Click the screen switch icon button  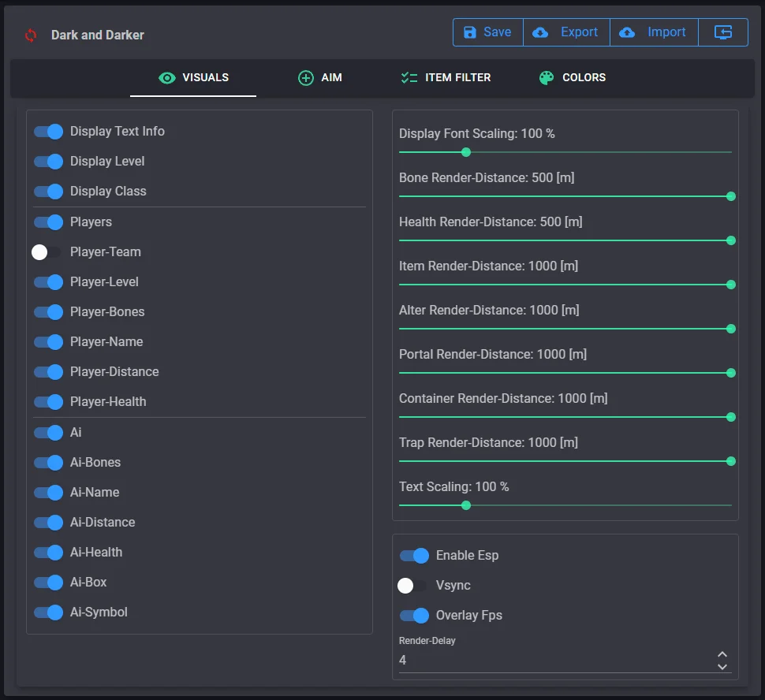tap(723, 32)
